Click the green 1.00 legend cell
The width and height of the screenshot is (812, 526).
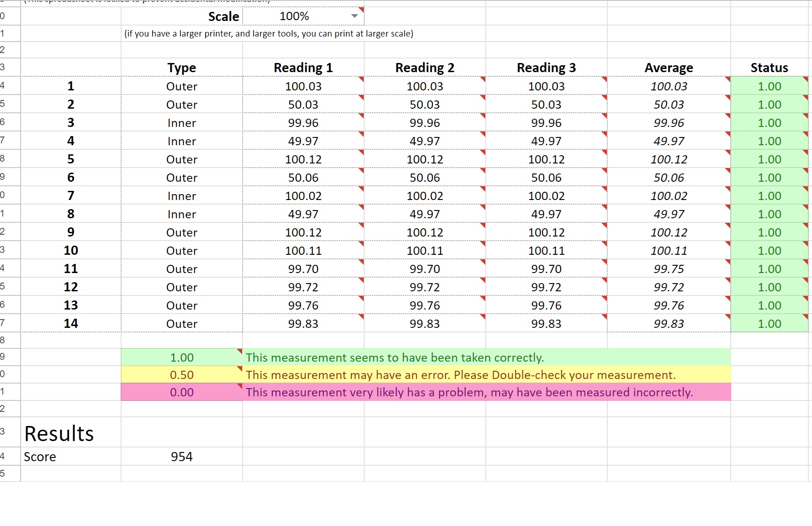181,357
